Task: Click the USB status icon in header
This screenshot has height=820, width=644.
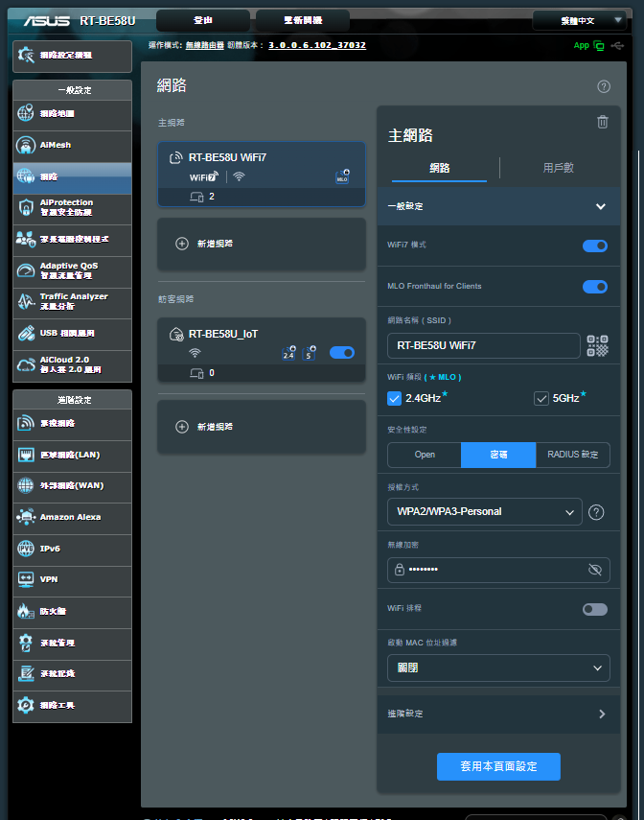Action: pyautogui.click(x=617, y=45)
